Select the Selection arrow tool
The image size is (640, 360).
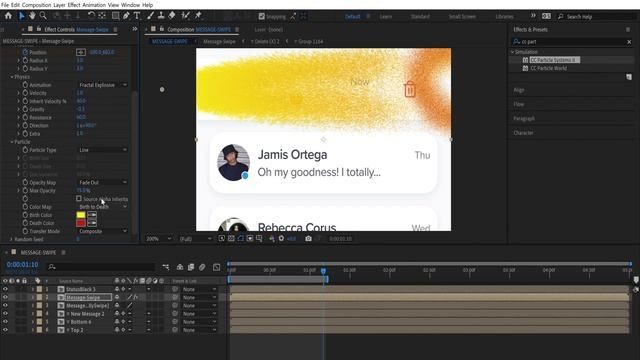(x=22, y=16)
